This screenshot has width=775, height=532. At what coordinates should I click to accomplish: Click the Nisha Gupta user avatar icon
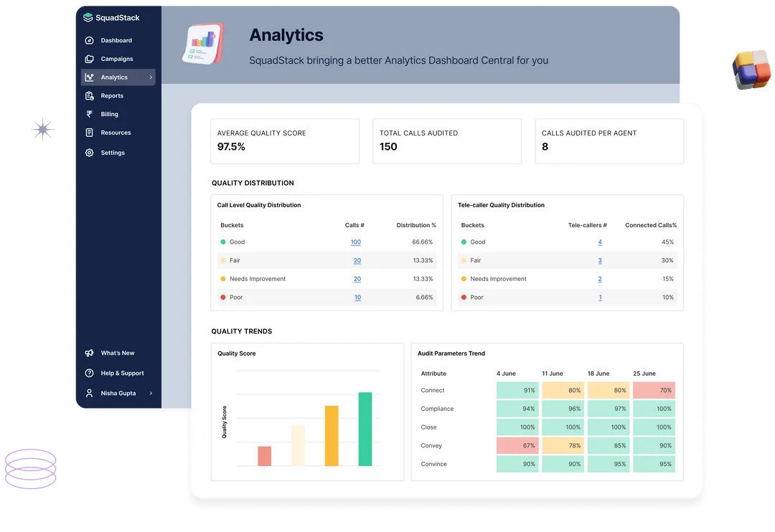click(x=90, y=393)
